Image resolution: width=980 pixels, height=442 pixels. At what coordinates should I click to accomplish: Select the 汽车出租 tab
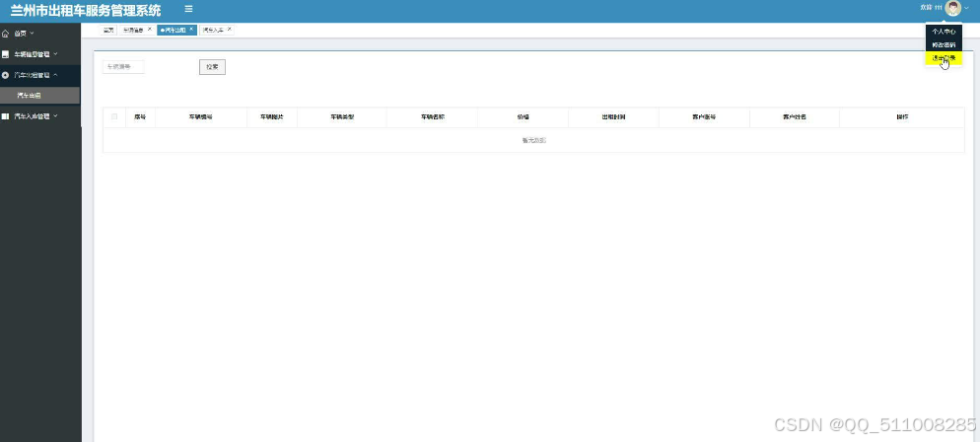pyautogui.click(x=175, y=30)
